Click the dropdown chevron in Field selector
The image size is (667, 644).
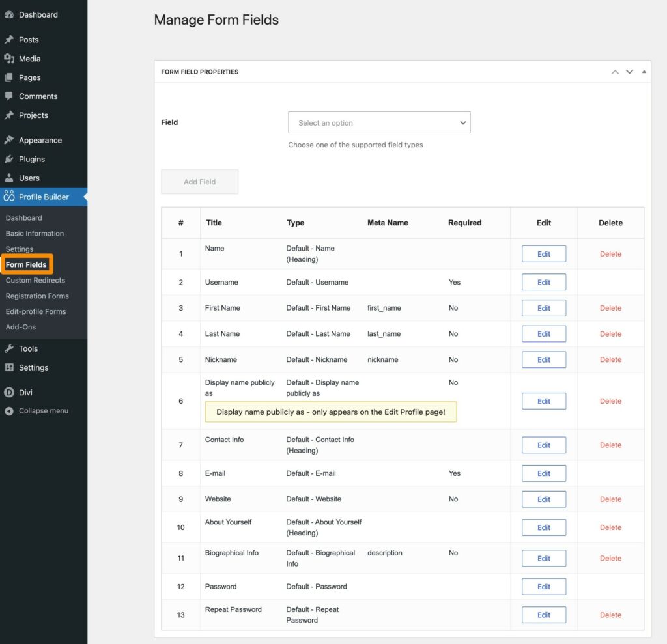tap(463, 123)
